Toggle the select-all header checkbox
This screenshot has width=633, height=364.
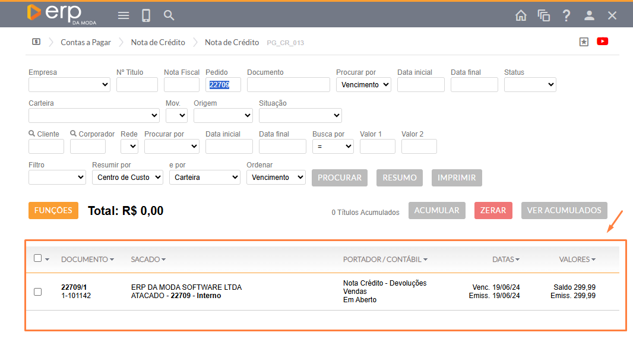pos(38,258)
